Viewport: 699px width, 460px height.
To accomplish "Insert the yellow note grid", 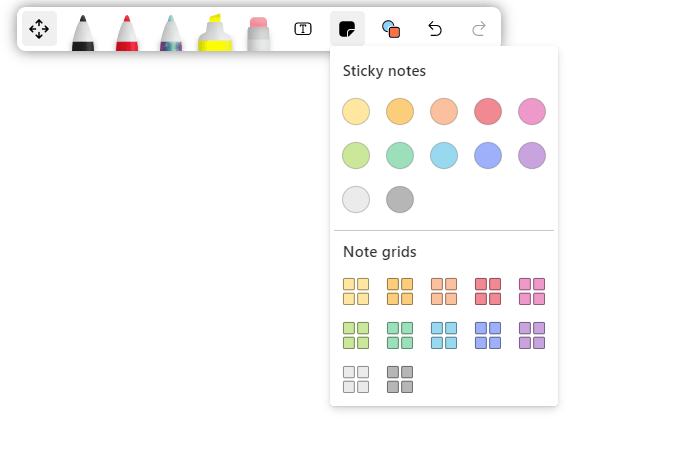I will coord(356,291).
